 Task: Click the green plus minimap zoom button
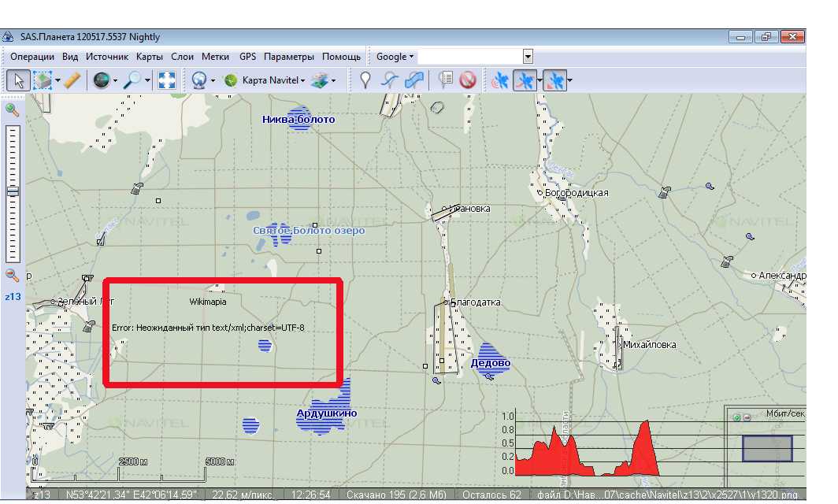[736, 417]
